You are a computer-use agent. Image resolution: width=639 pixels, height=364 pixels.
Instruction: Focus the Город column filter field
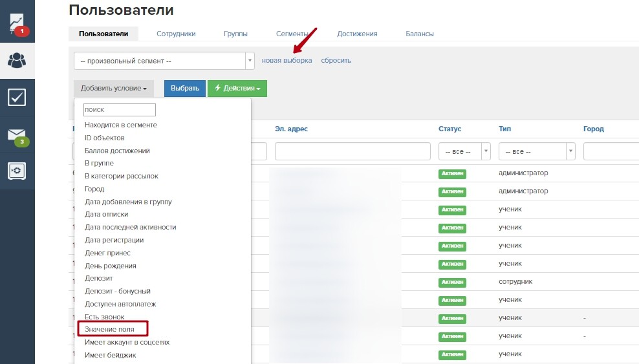611,151
